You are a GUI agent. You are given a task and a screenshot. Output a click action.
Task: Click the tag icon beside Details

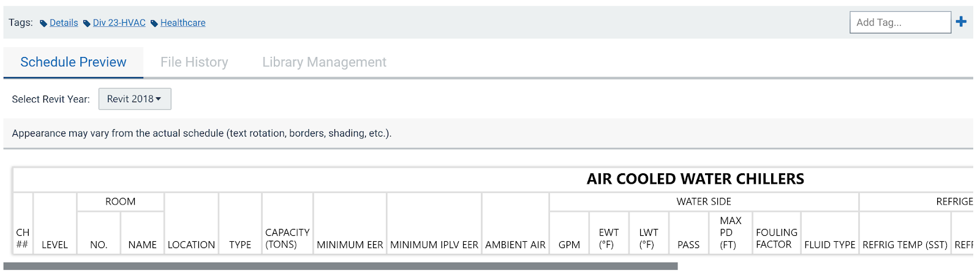[x=43, y=23]
